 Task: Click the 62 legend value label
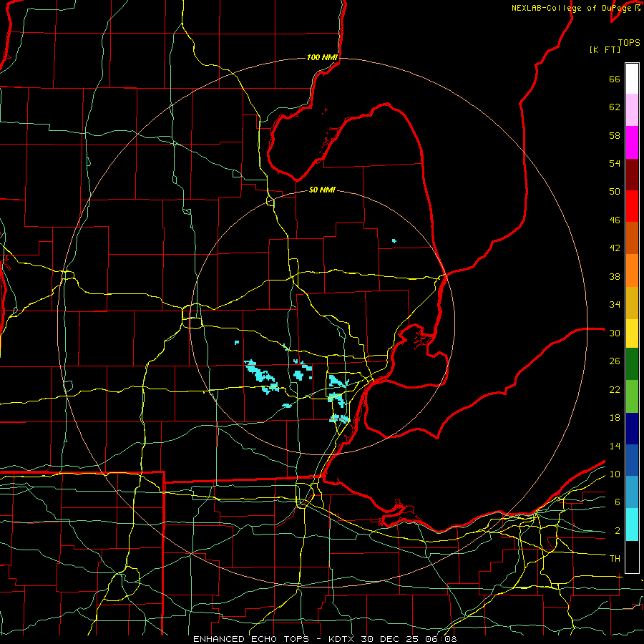[615, 107]
